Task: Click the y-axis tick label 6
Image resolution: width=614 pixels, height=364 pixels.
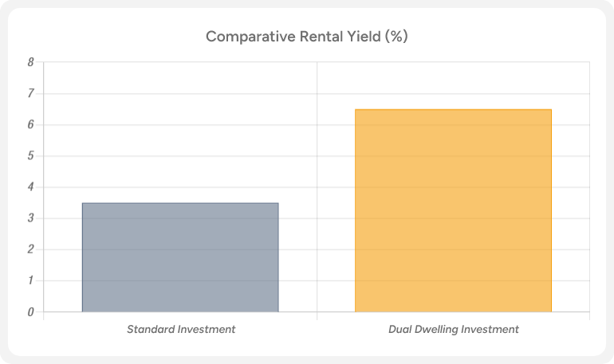Action: [x=30, y=125]
